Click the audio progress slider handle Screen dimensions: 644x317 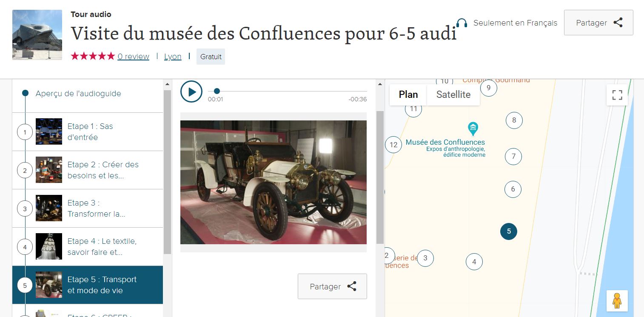(217, 91)
